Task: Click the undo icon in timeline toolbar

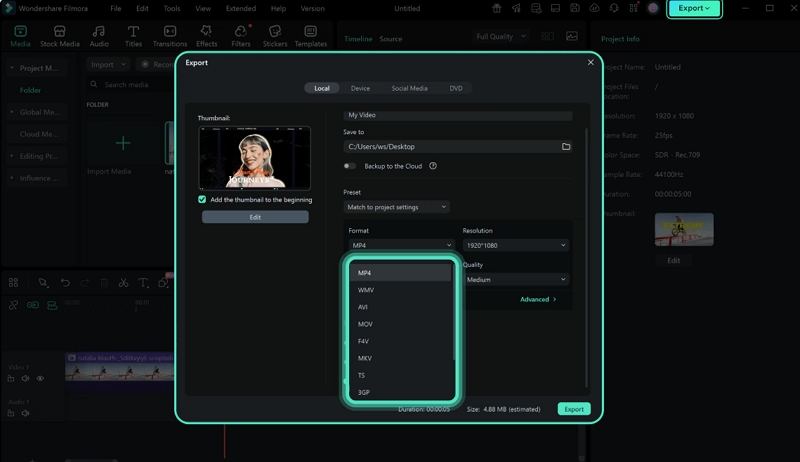Action: pyautogui.click(x=65, y=283)
